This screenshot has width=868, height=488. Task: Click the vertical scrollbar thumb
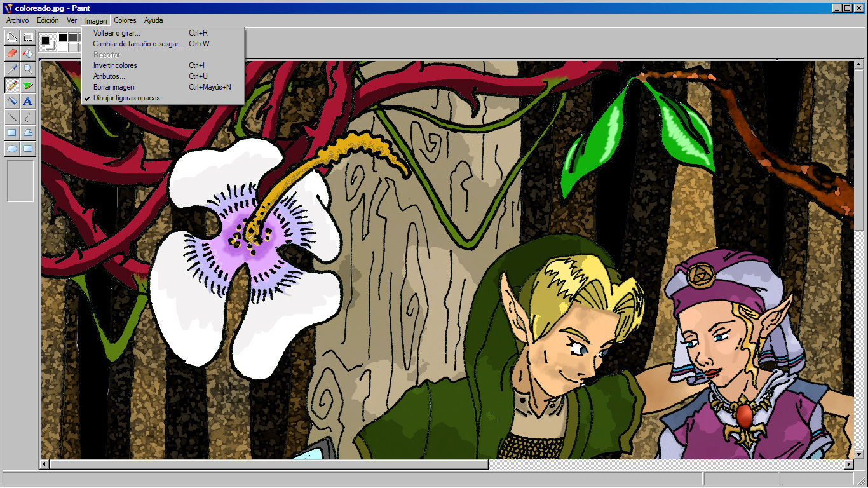pos(858,150)
